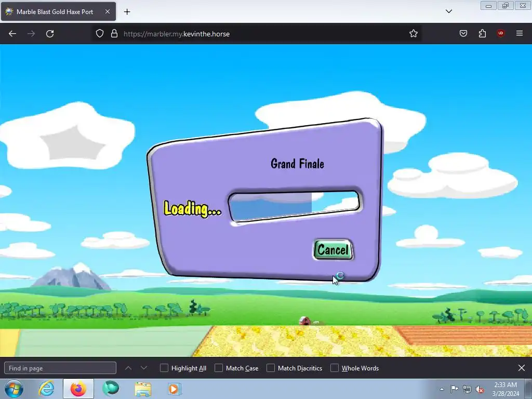Open the Extensions puzzle icon
The width and height of the screenshot is (532, 399).
[482, 34]
